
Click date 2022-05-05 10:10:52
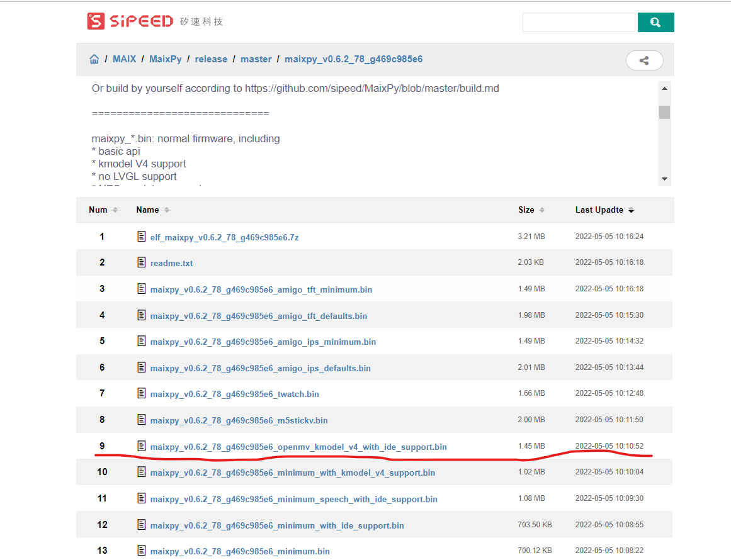pyautogui.click(x=609, y=446)
